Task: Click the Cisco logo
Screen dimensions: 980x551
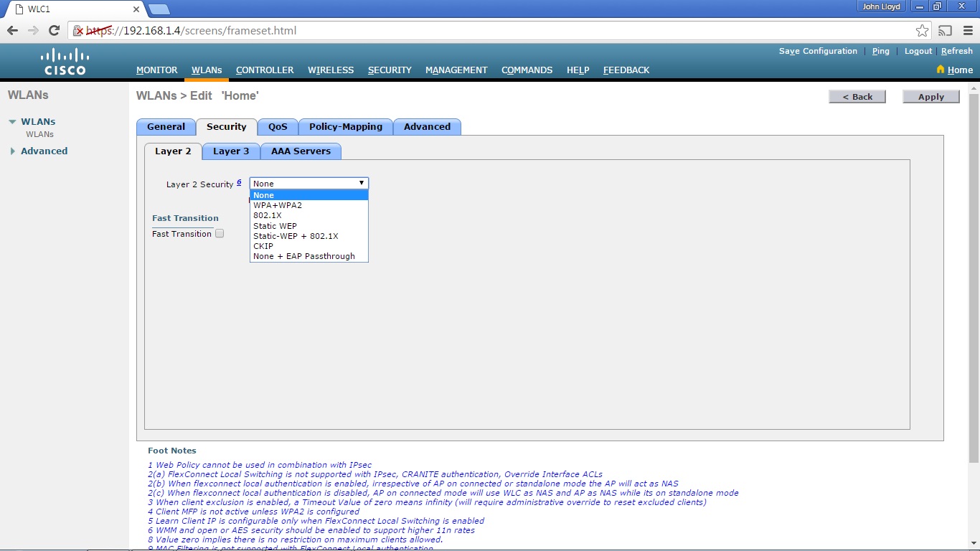Action: point(65,61)
